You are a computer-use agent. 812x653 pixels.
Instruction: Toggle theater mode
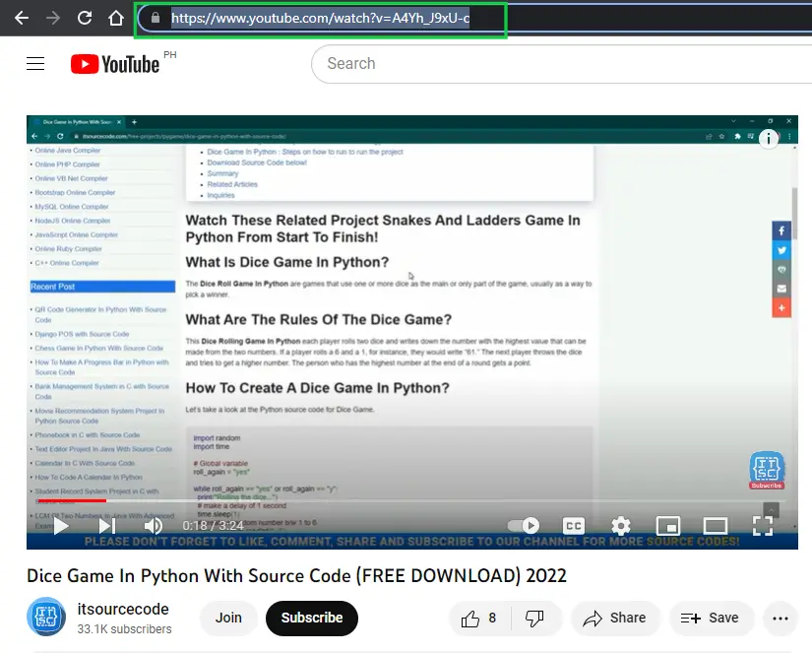pyautogui.click(x=716, y=526)
